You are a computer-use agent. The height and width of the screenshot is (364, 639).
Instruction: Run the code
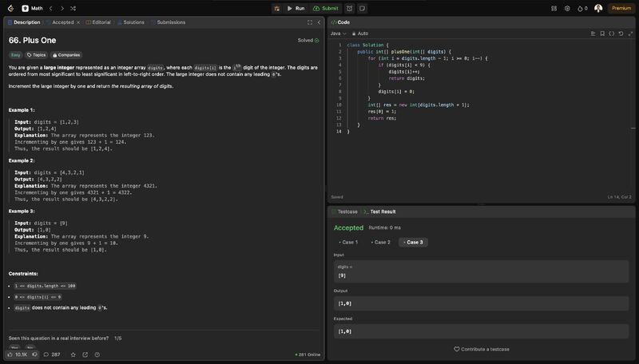[x=296, y=8]
